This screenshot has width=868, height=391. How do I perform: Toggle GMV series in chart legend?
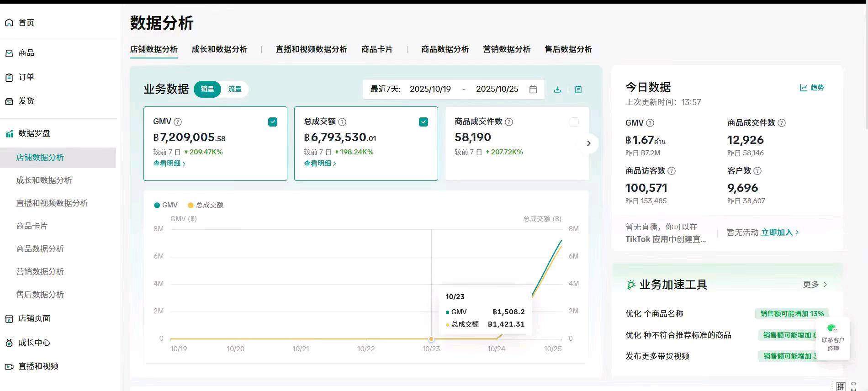[x=166, y=205]
